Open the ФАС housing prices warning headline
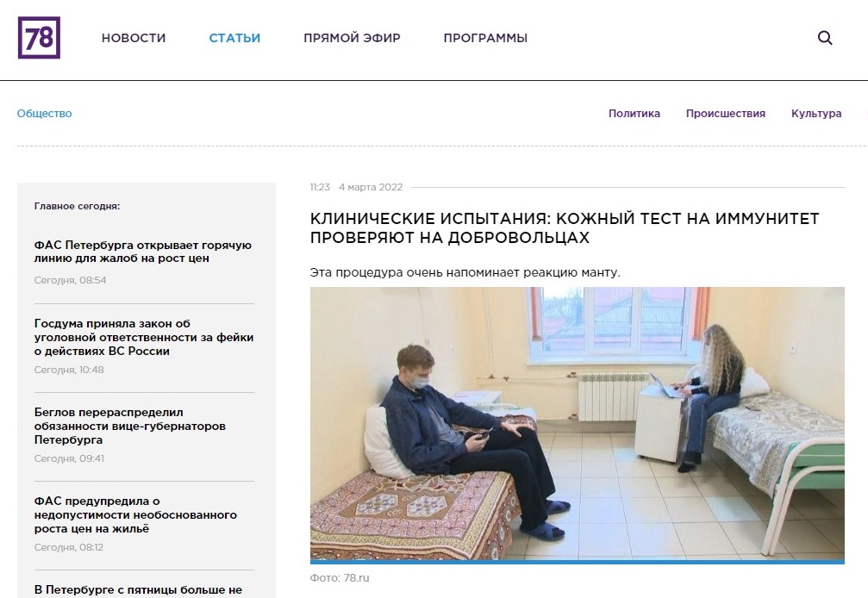The image size is (868, 598). pyautogui.click(x=135, y=514)
